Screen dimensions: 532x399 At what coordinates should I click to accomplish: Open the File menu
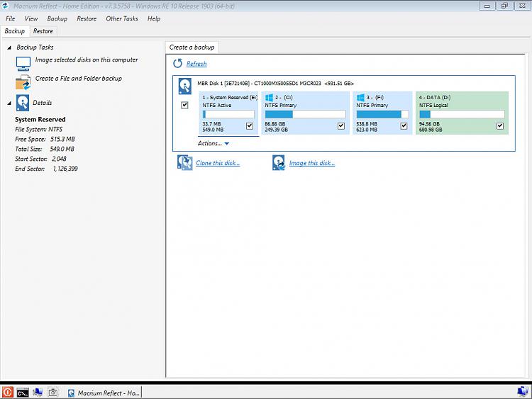[10, 18]
